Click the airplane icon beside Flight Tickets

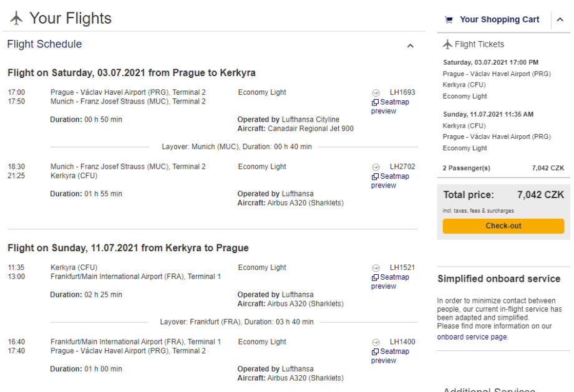coord(447,44)
